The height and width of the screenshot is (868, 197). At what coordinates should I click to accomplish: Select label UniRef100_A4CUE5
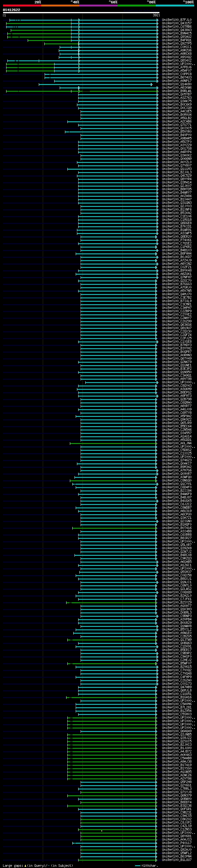pos(176,111)
